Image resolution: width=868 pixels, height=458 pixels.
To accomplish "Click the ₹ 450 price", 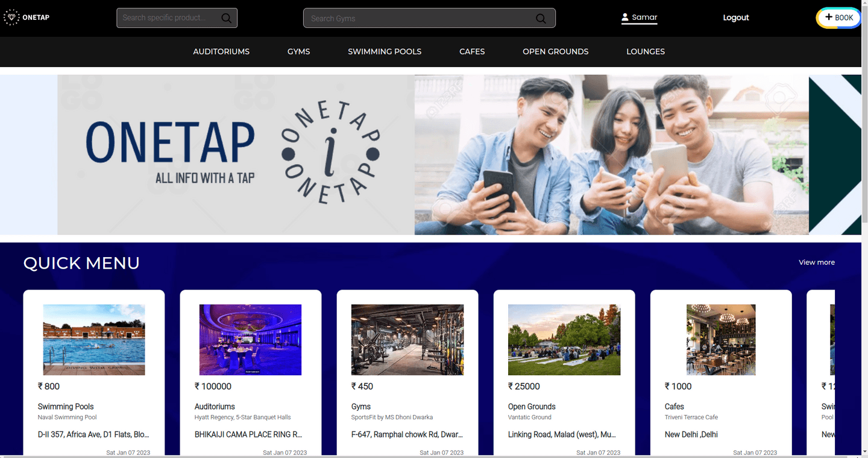I will coord(362,386).
